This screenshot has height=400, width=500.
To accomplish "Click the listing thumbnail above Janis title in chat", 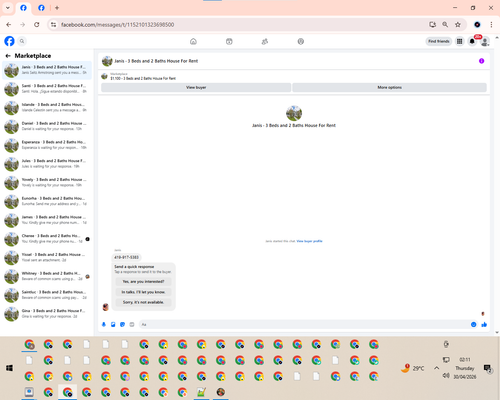I will point(294,113).
